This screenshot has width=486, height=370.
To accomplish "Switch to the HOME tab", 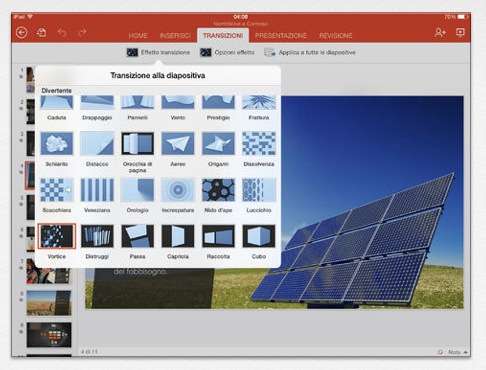I will pyautogui.click(x=138, y=36).
